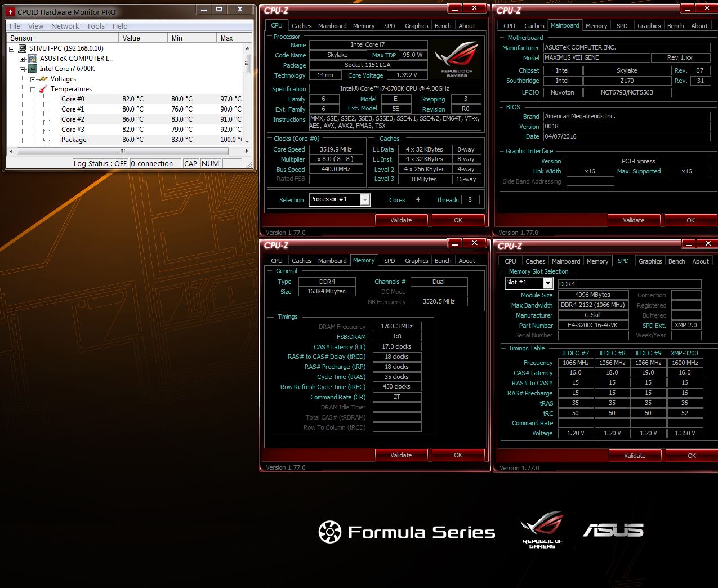Collapse the STIVUT-PC tree node
The height and width of the screenshot is (588, 718).
point(12,49)
